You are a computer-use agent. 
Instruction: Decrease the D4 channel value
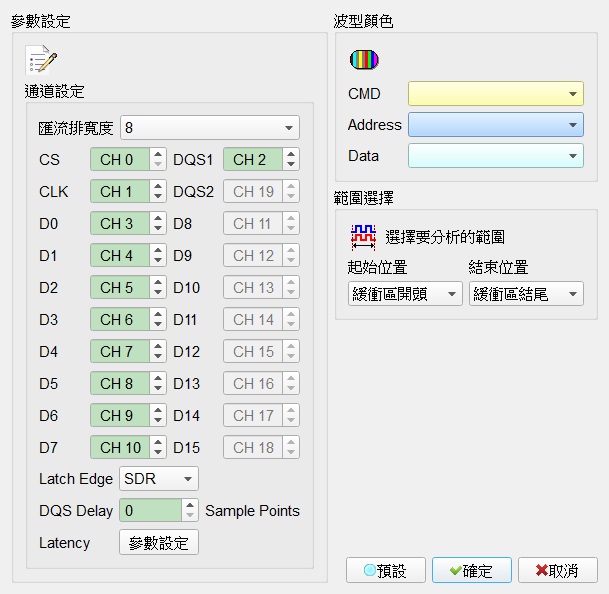(158, 357)
